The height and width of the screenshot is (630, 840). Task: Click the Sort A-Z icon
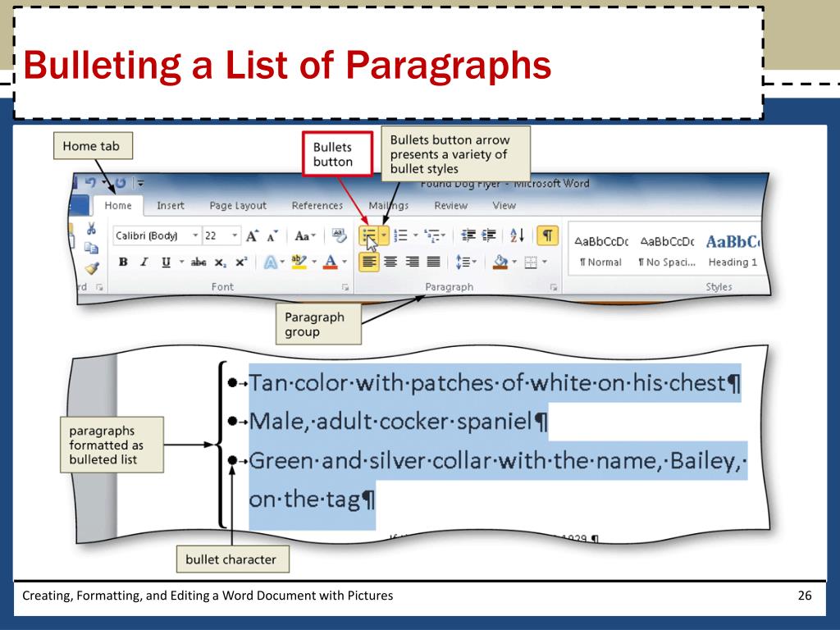click(x=517, y=235)
